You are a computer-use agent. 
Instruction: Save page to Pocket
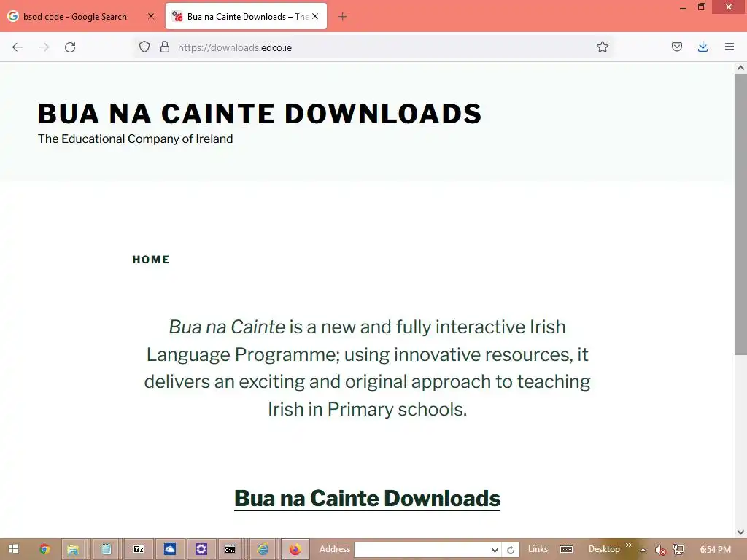click(676, 47)
